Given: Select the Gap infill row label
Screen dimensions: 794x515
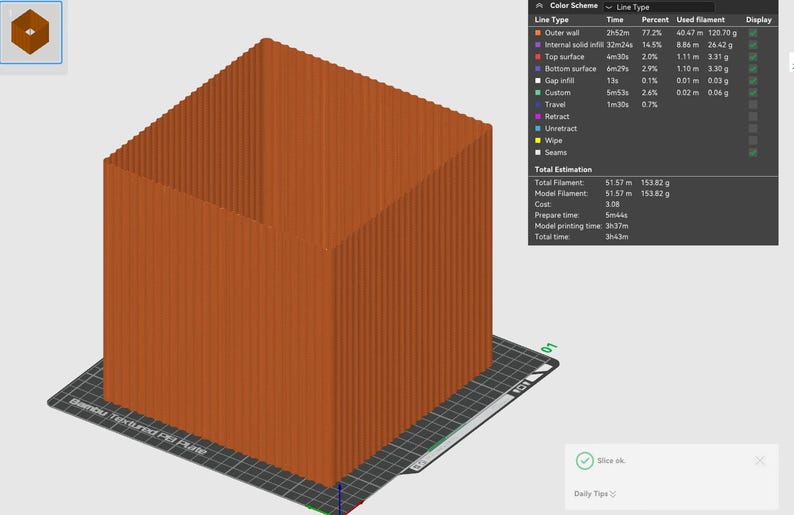Looking at the screenshot, I should coord(560,81).
